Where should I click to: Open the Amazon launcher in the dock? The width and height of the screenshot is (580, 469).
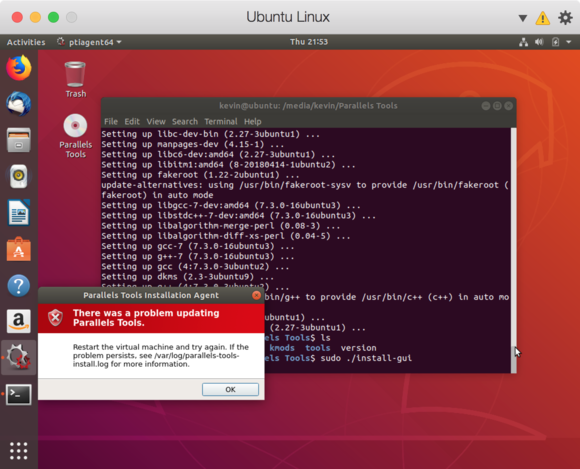tap(18, 321)
